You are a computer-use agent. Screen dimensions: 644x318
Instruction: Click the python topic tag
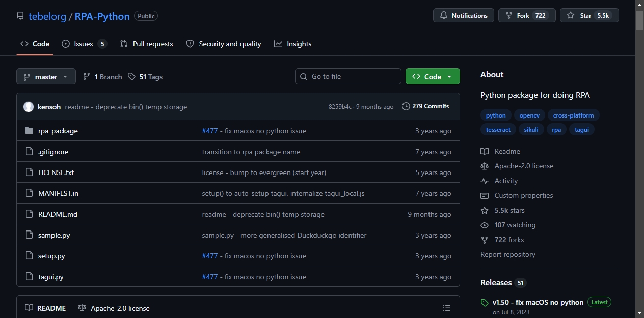[496, 115]
